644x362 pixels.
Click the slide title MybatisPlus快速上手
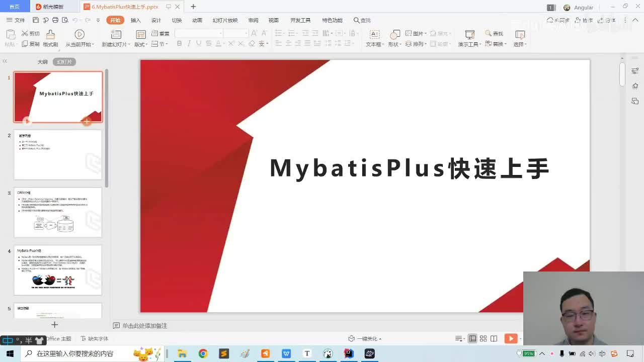[x=409, y=168]
